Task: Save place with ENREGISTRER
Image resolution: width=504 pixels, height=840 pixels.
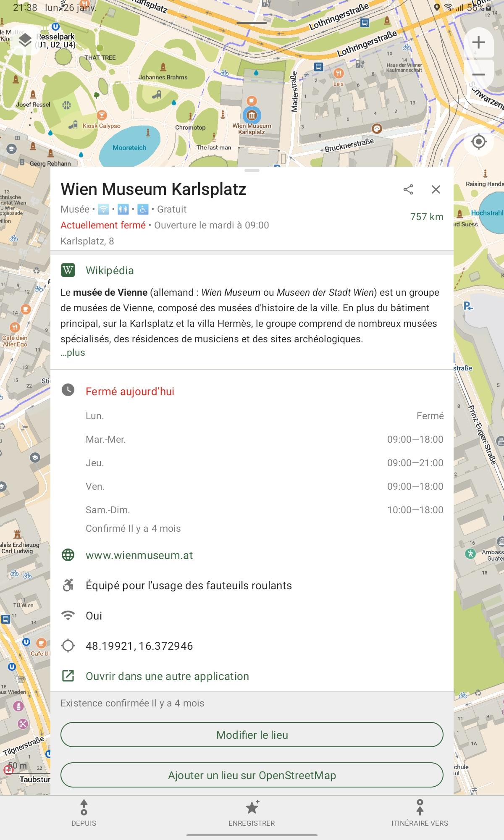Action: 252,814
